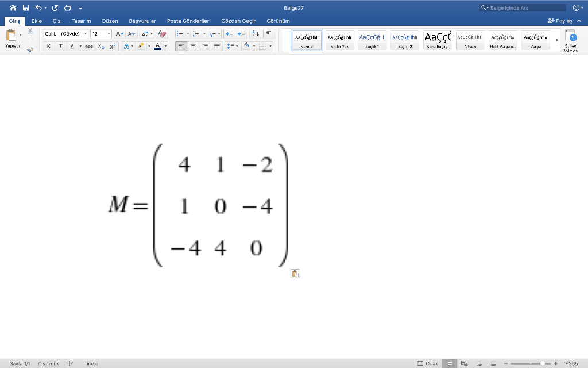Open the Görünüm tab
Image resolution: width=588 pixels, height=368 pixels.
pos(279,21)
